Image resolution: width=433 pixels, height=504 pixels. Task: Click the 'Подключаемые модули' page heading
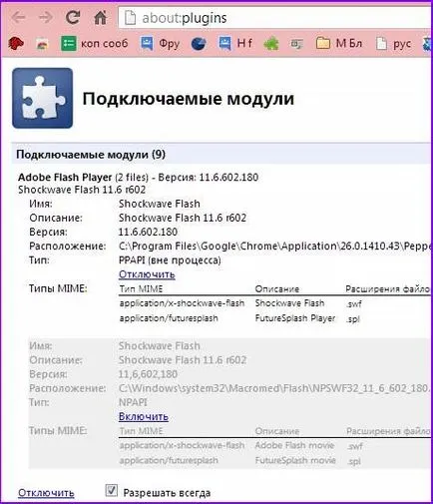pyautogui.click(x=189, y=99)
